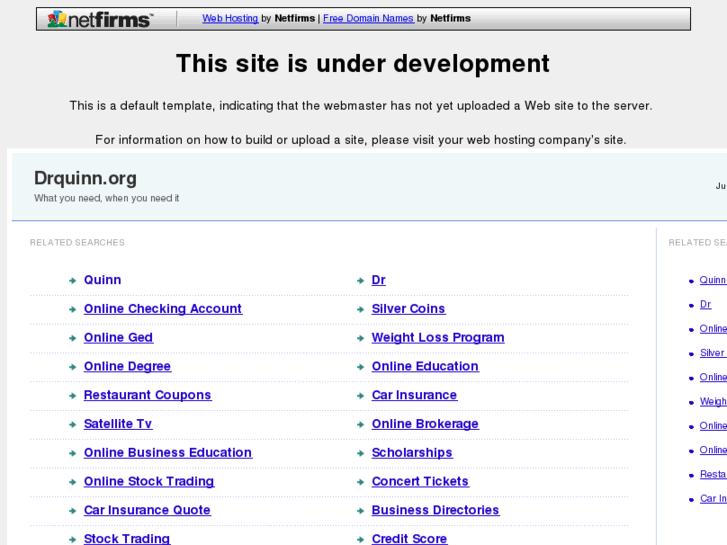This screenshot has height=545, width=727.
Task: Open the Online Stock Trading link
Action: click(x=149, y=481)
